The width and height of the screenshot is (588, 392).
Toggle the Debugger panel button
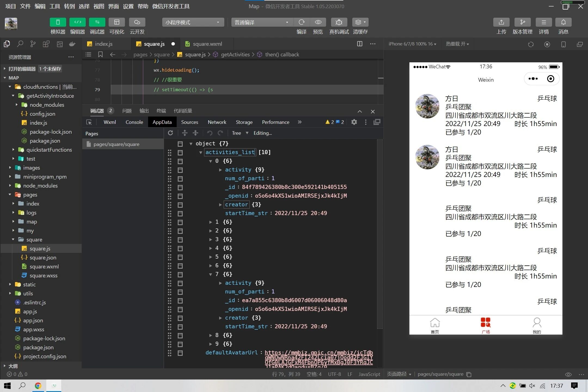coord(97,22)
